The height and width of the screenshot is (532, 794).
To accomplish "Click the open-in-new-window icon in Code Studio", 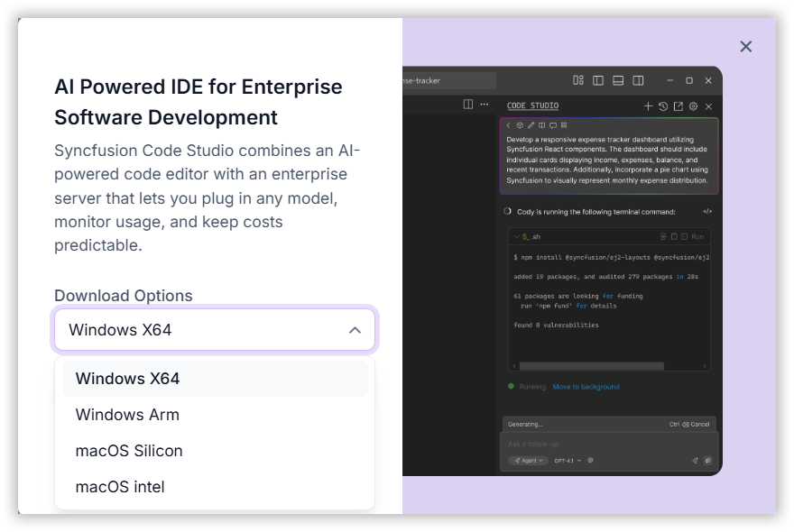I will [x=679, y=106].
